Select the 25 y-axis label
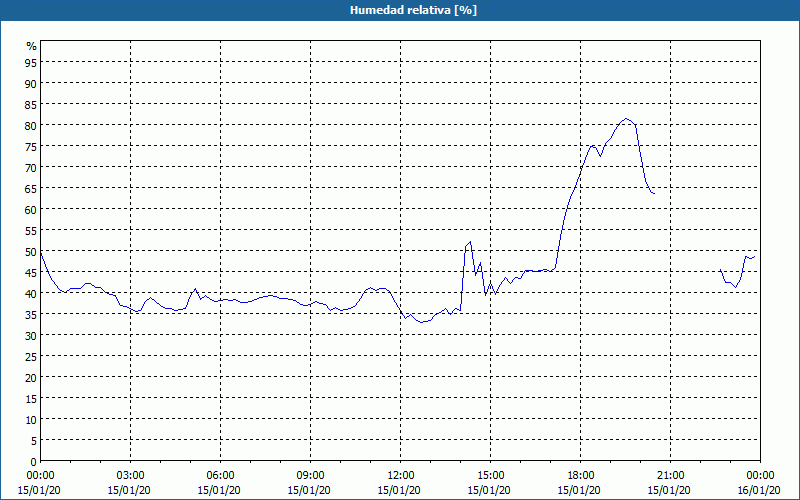 coord(31,357)
